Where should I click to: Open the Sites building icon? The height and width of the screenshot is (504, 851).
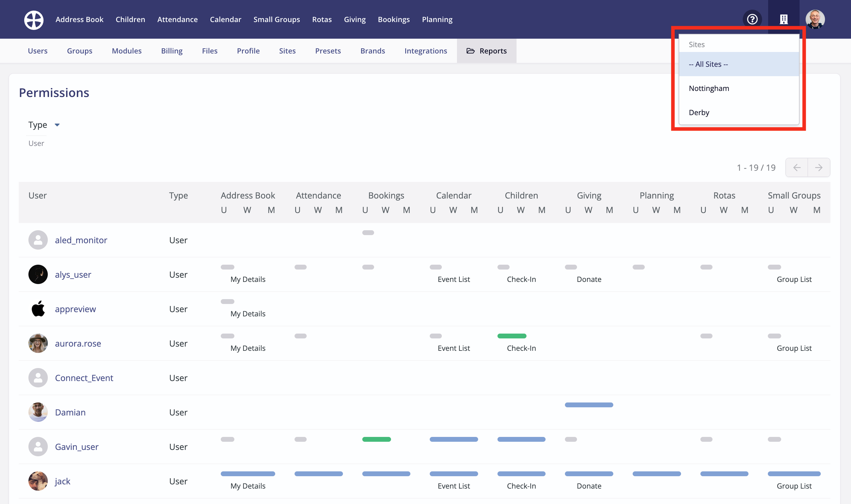[x=784, y=19]
